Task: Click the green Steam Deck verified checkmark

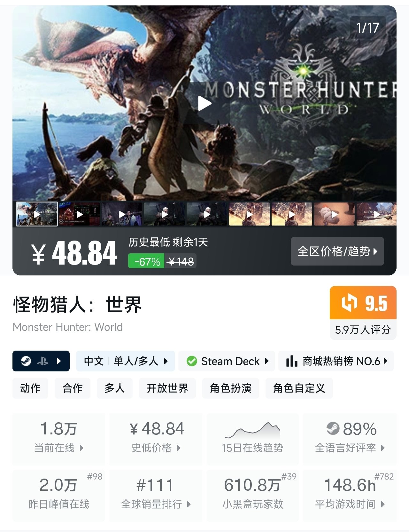Action: click(x=192, y=361)
